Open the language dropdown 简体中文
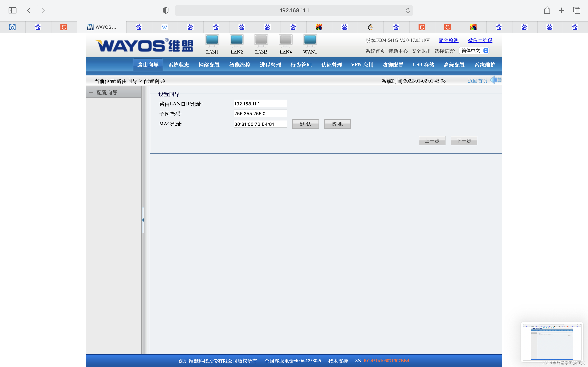 (x=474, y=51)
